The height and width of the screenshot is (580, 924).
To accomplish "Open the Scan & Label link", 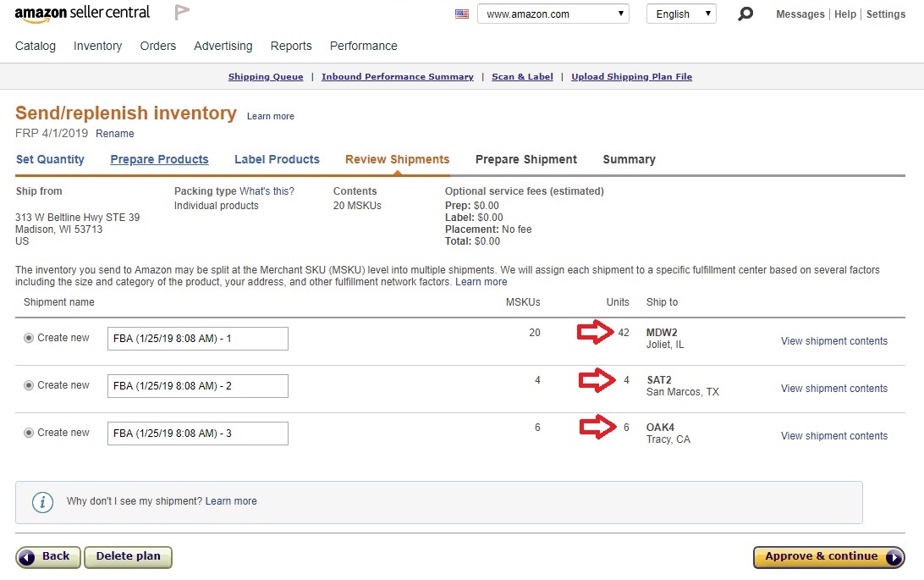I will (x=523, y=76).
